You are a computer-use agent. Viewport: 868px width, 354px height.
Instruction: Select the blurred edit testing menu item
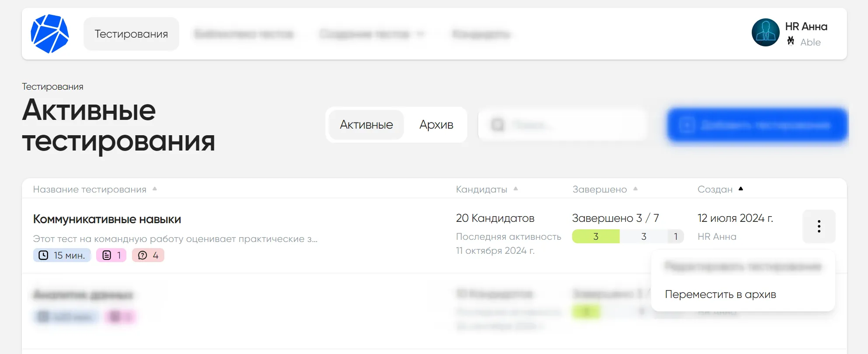(743, 266)
